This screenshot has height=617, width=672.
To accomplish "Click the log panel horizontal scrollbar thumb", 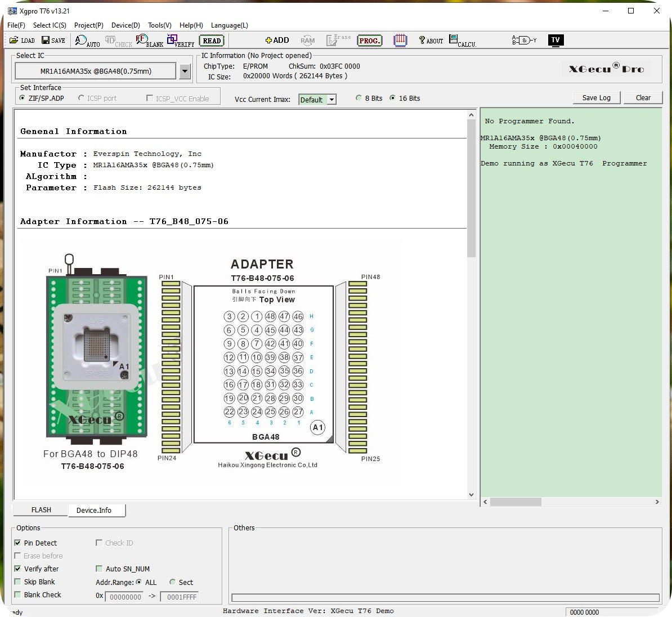I will 516,502.
